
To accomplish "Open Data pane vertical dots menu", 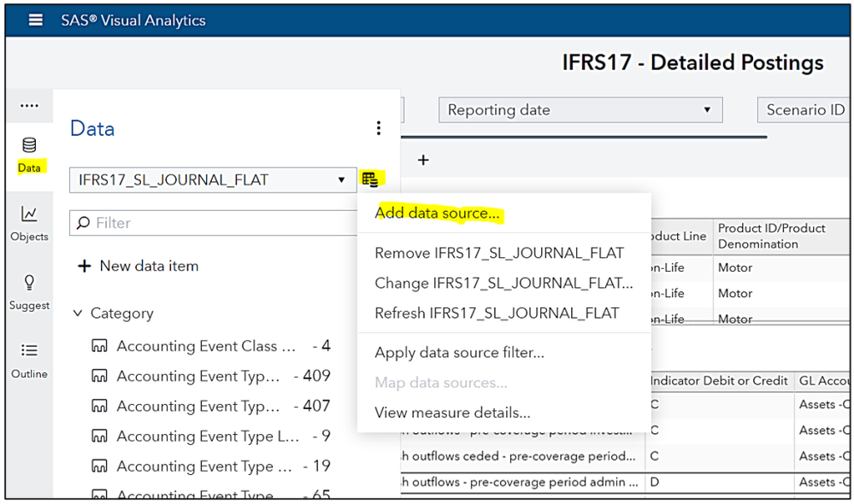I will click(x=379, y=128).
